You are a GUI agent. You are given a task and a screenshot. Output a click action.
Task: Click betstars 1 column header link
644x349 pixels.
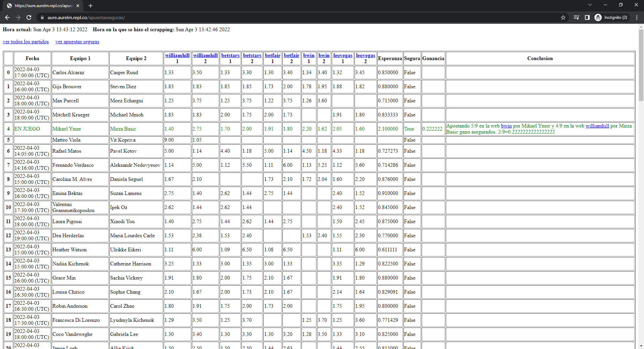[230, 55]
